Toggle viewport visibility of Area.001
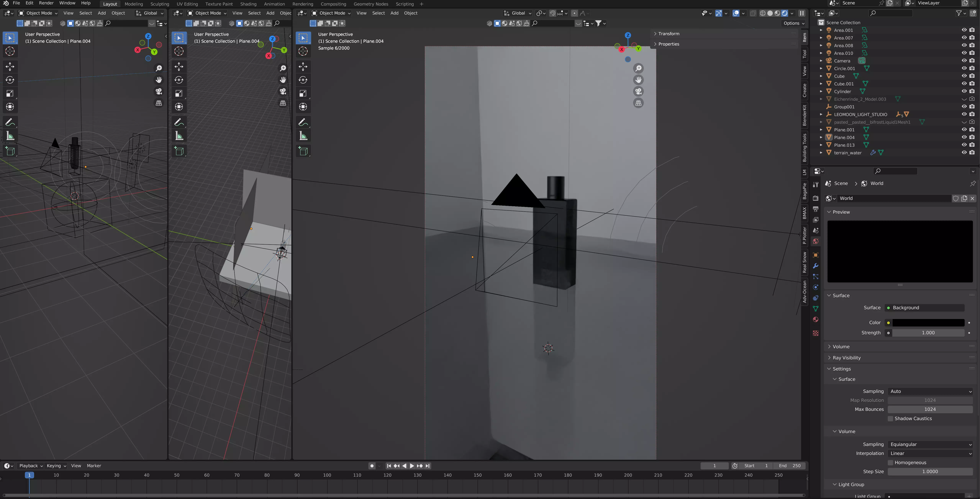 (x=964, y=30)
